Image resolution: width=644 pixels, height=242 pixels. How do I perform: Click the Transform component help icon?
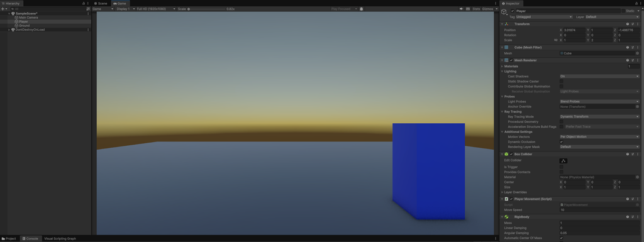(628, 24)
